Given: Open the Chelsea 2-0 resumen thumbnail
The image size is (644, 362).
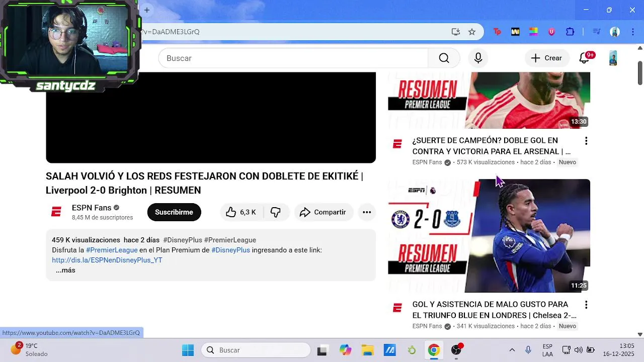Looking at the screenshot, I should [489, 236].
